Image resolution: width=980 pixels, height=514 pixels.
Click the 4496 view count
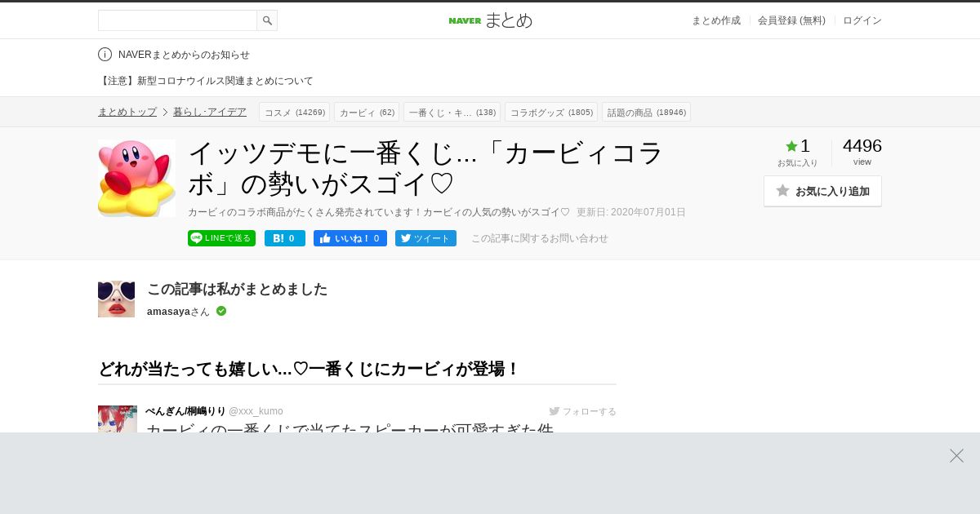pos(862,146)
